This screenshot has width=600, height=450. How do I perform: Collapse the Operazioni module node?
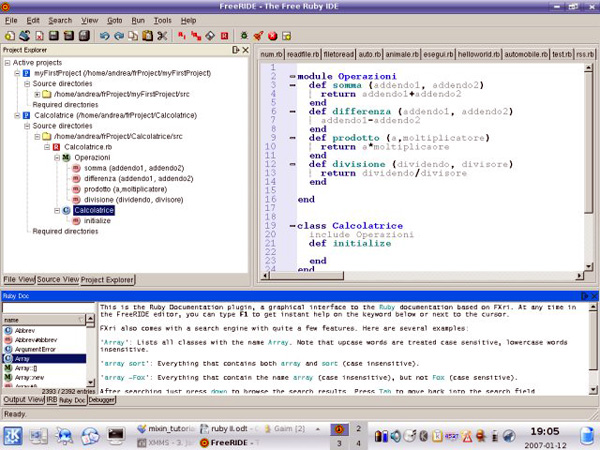57,157
